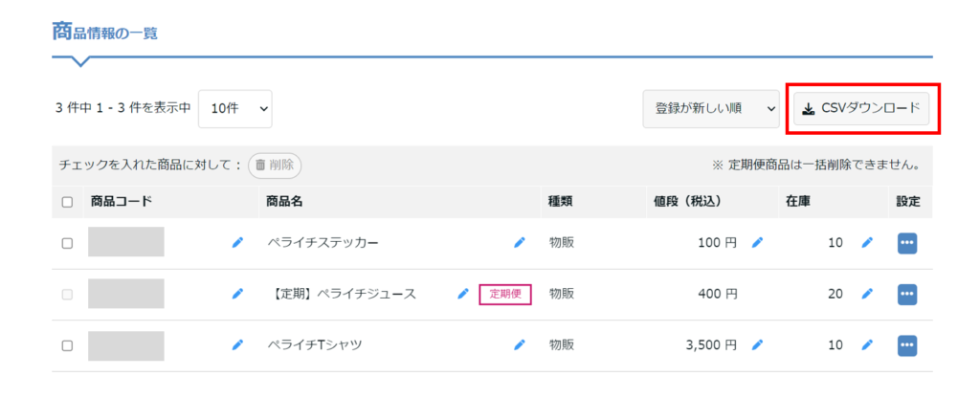The width and height of the screenshot is (980, 398).
Task: Edit stock quantity of 20
Action: point(867,294)
